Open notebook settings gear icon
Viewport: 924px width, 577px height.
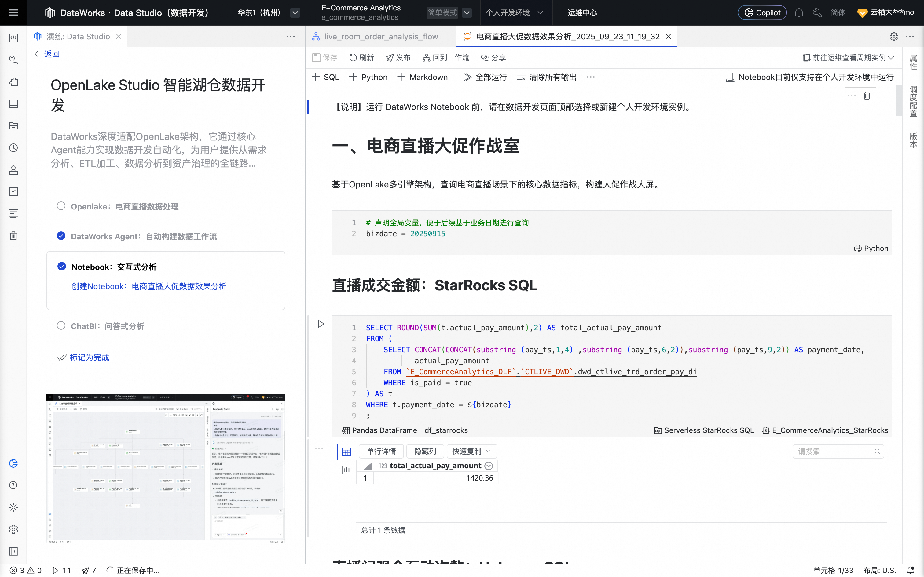click(x=894, y=36)
